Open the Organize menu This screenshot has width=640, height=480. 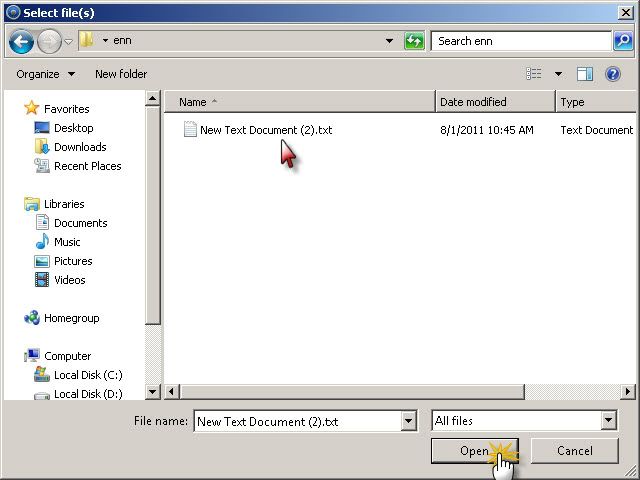[45, 74]
